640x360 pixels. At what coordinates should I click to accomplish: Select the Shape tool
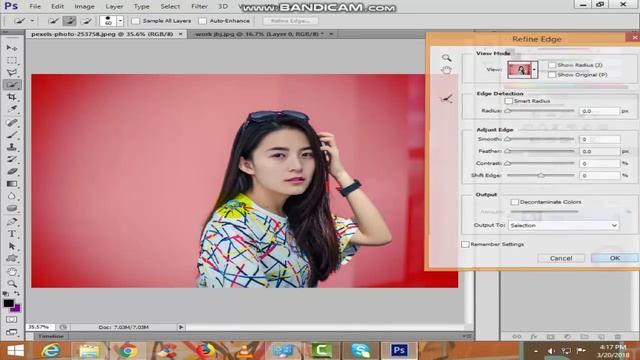tap(12, 258)
